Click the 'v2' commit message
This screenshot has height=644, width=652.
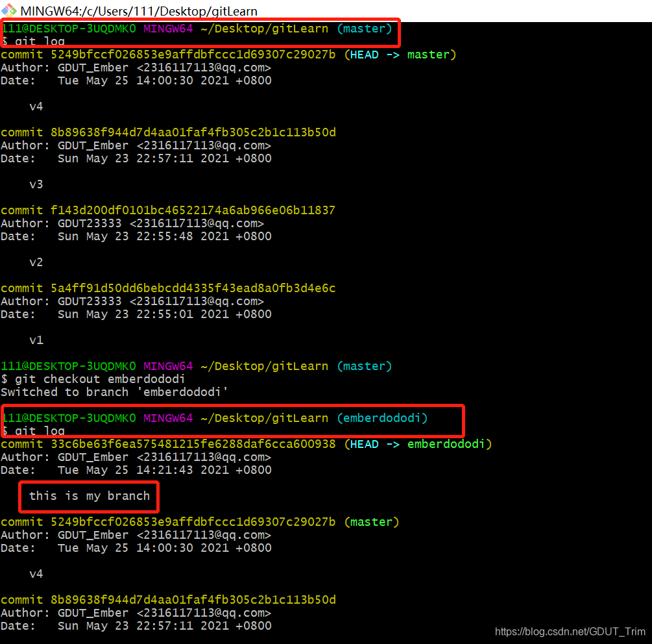[36, 262]
